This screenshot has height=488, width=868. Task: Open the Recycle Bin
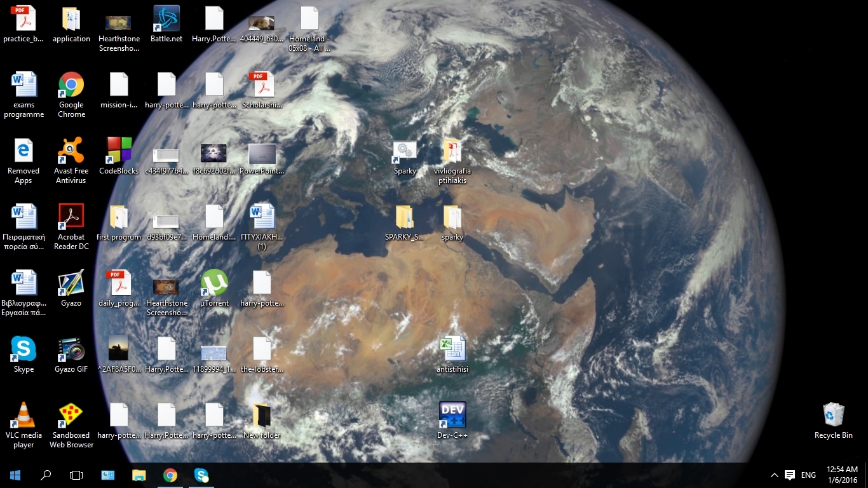point(834,421)
